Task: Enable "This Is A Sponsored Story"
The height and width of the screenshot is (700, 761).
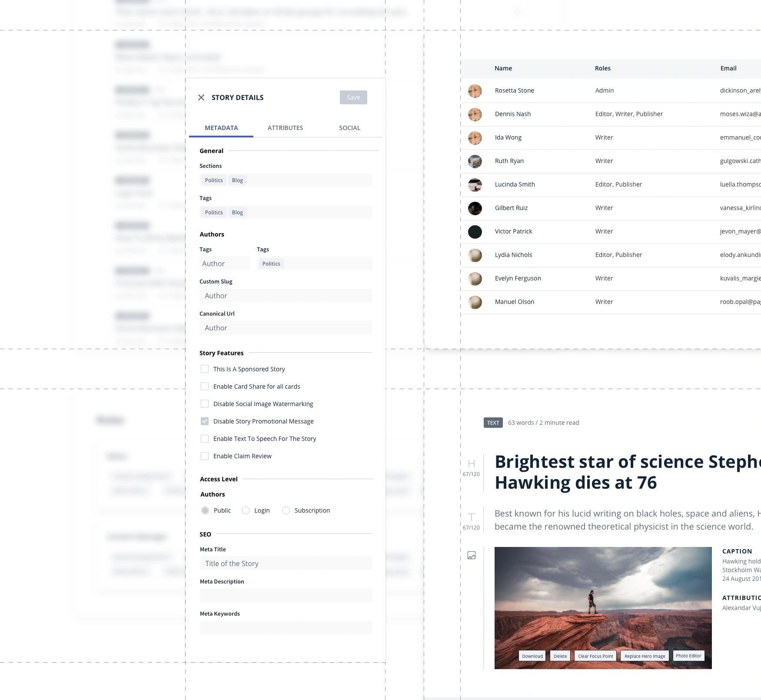Action: (x=204, y=369)
